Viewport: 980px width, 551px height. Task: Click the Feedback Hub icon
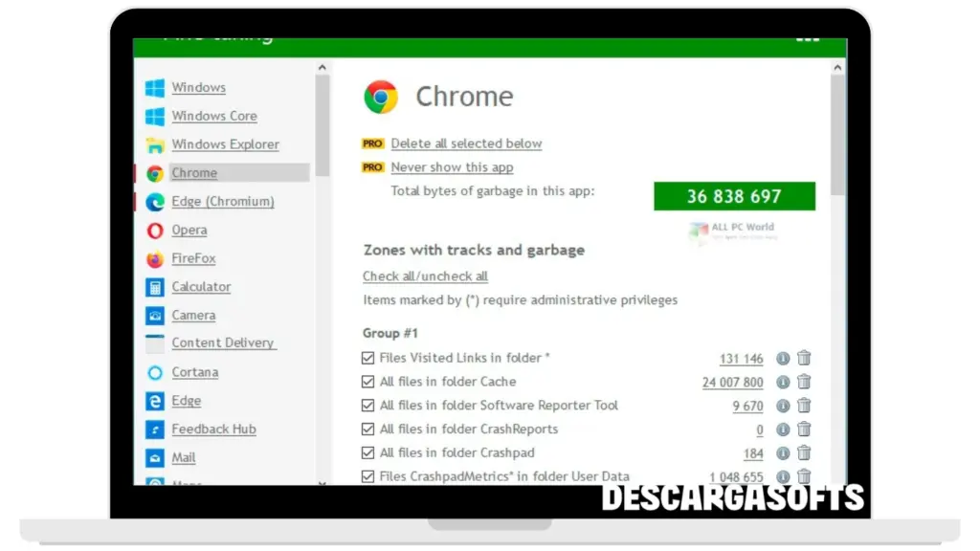(155, 430)
